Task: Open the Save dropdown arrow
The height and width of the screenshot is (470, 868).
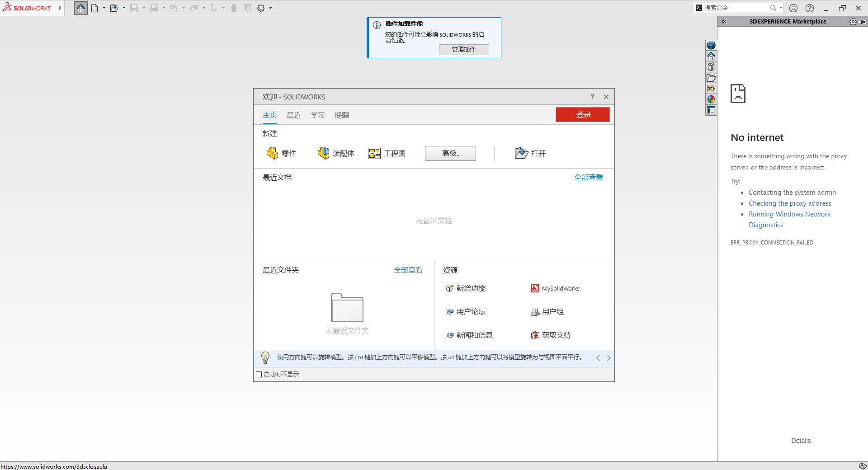Action: [144, 8]
